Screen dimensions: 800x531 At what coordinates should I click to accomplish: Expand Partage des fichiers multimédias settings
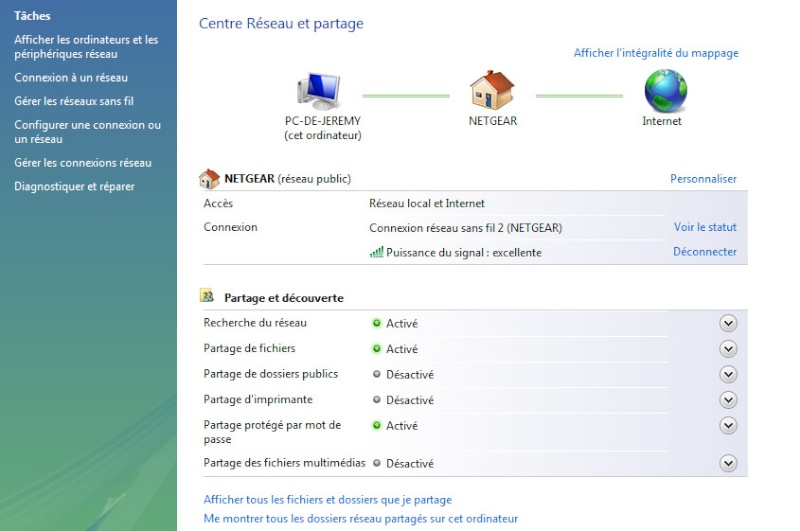(728, 463)
